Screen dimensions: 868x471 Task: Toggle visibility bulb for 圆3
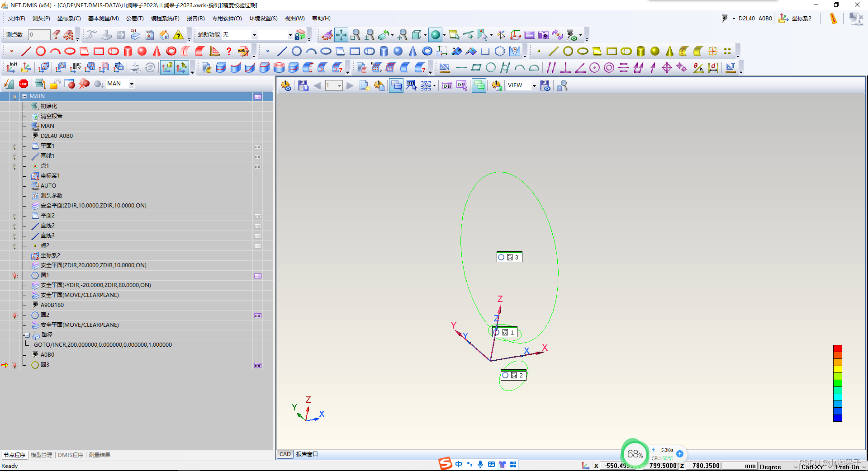14,365
